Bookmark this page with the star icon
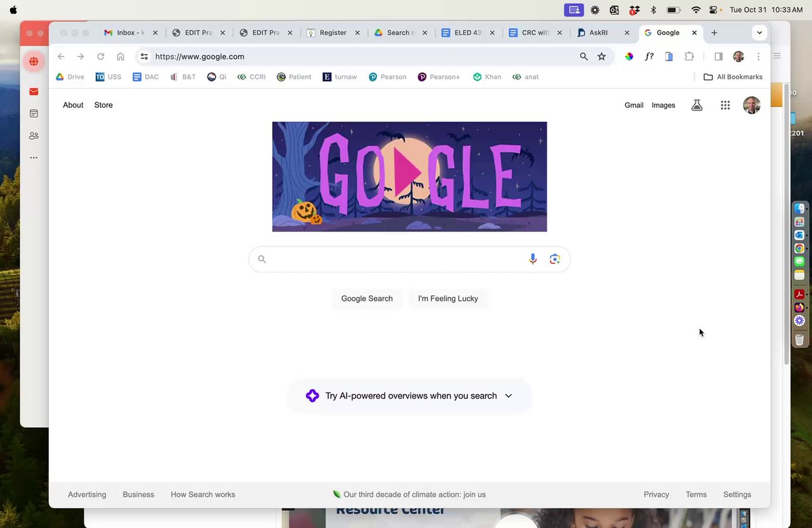The image size is (812, 528). [x=601, y=56]
